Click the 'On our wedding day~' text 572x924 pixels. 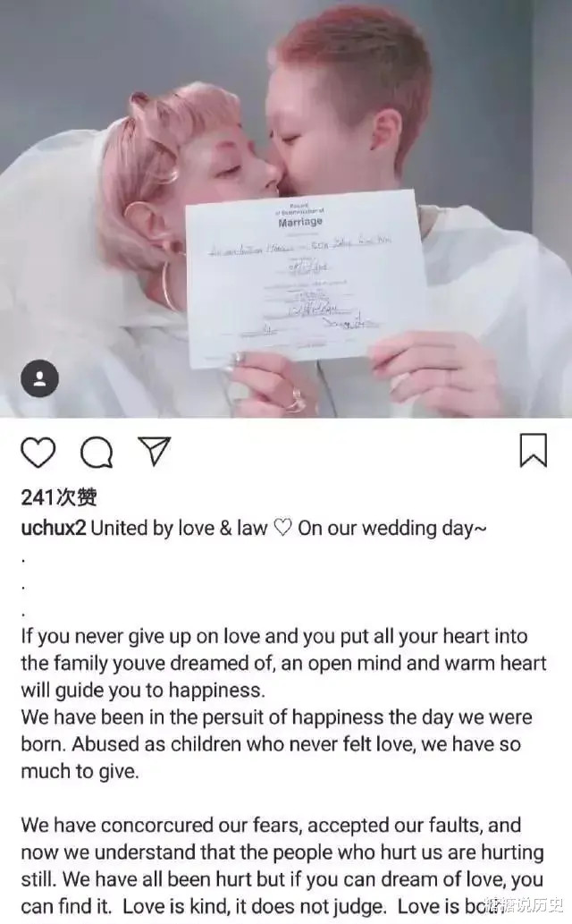tap(392, 529)
